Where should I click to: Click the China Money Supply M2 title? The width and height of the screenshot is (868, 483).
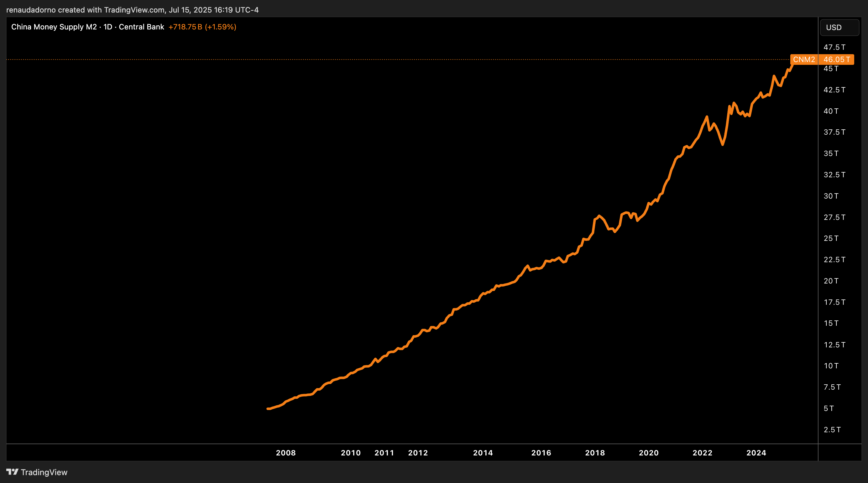click(54, 27)
